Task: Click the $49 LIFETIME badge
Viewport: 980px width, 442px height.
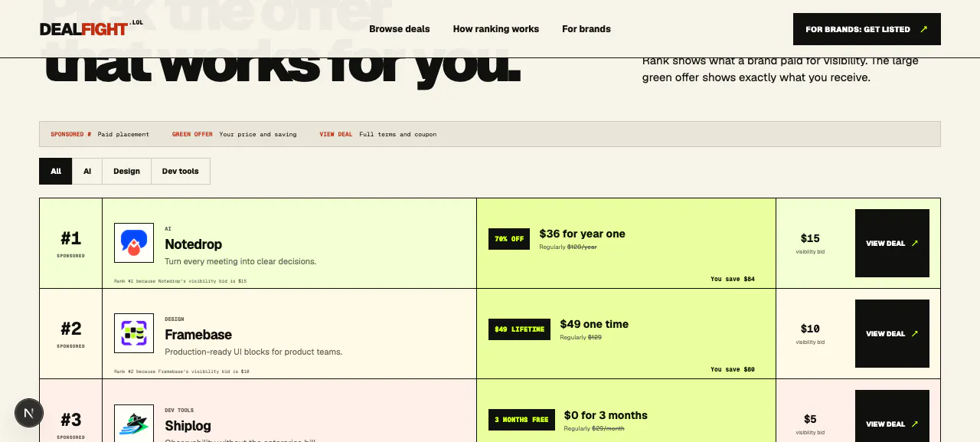Action: pos(519,329)
